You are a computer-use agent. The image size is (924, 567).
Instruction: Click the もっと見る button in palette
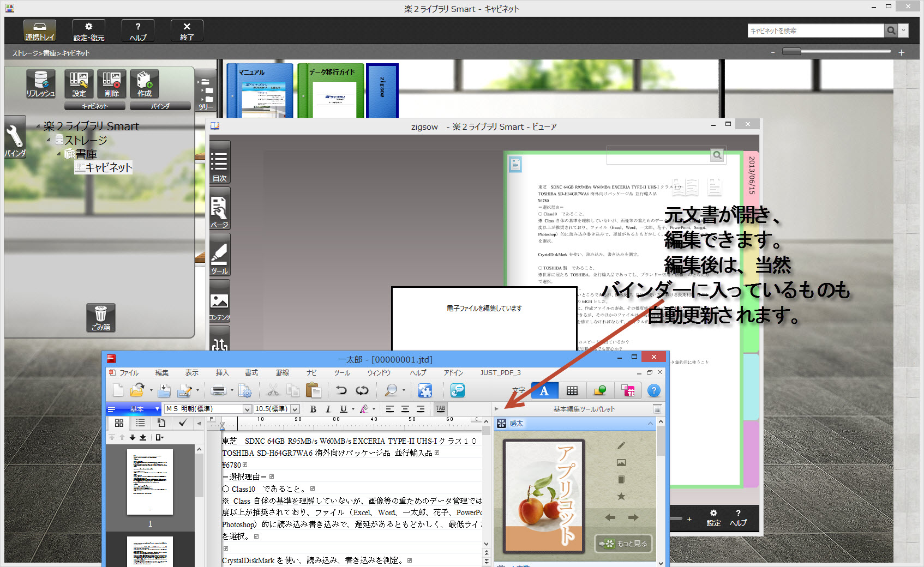click(x=623, y=544)
